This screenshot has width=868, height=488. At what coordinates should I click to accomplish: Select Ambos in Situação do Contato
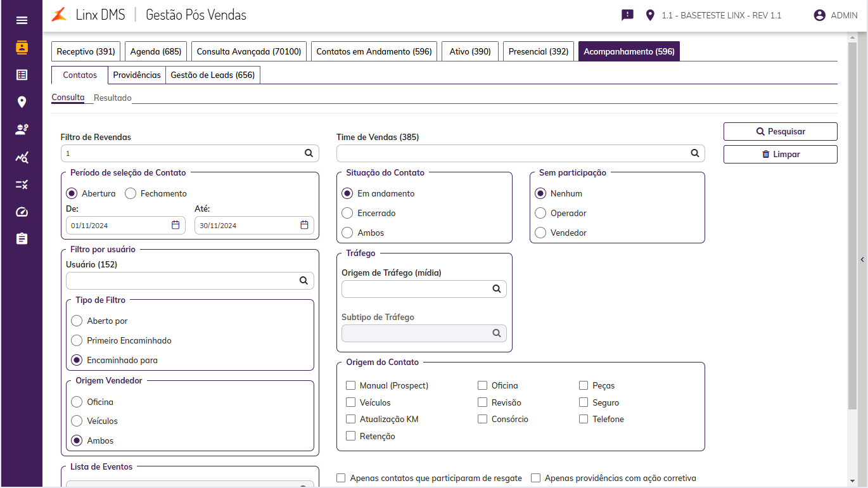click(x=347, y=233)
